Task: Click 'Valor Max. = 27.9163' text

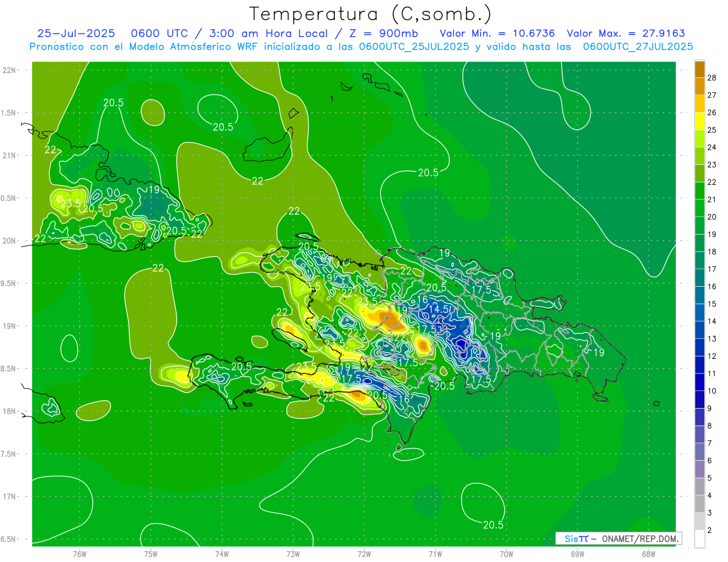Action: 626,34
